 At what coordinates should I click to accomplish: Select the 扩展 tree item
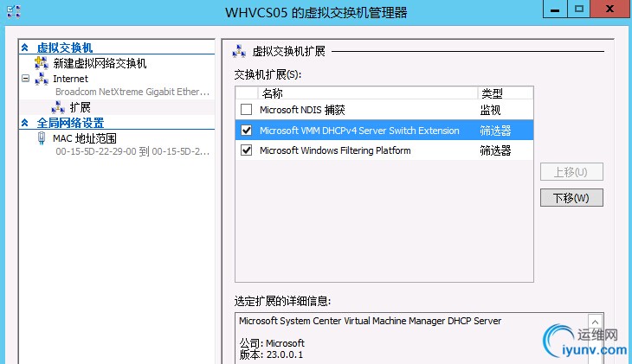tap(80, 107)
